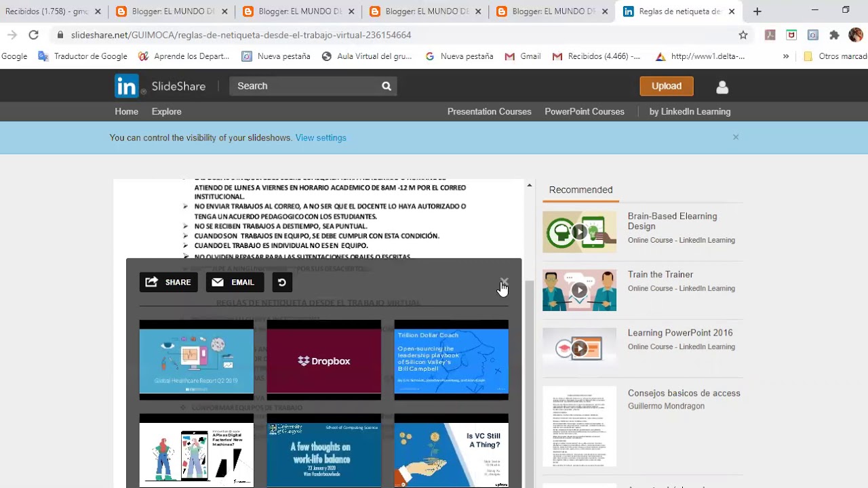The image size is (868, 488).
Task: Play Brain-Based Elearning Design course thumbnail
Action: tap(579, 232)
